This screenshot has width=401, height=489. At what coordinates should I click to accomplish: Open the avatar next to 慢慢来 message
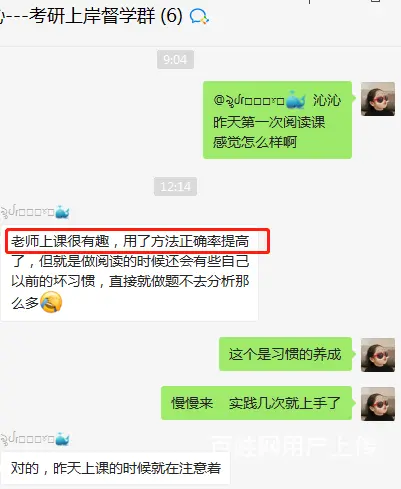coord(378,404)
